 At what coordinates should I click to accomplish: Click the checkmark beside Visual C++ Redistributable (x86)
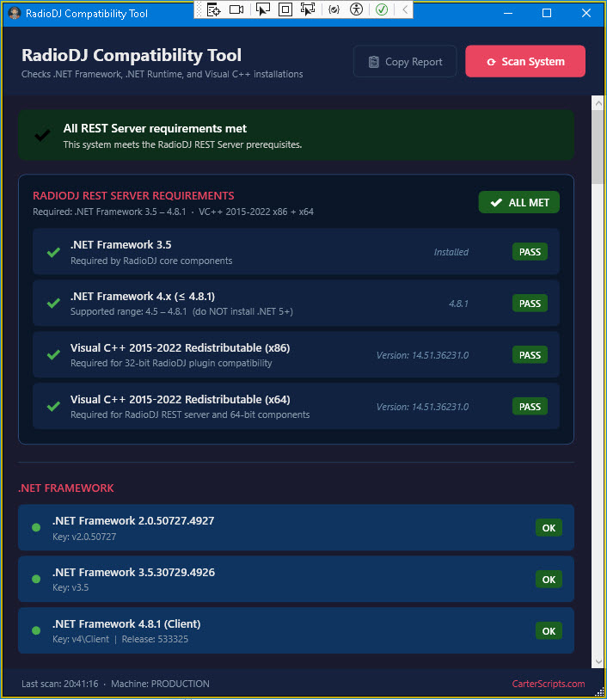[x=53, y=355]
